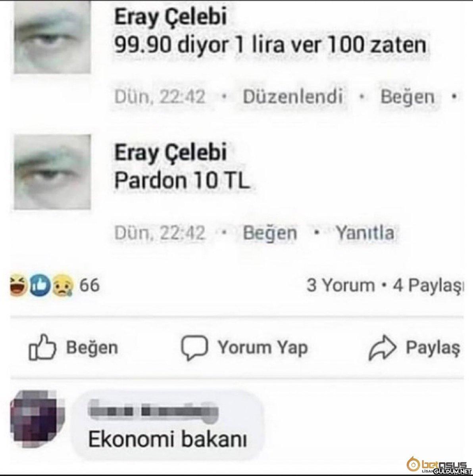The height and width of the screenshot is (476, 473).
Task: Open the second Eray Çelebi avatar
Action: pos(52,172)
